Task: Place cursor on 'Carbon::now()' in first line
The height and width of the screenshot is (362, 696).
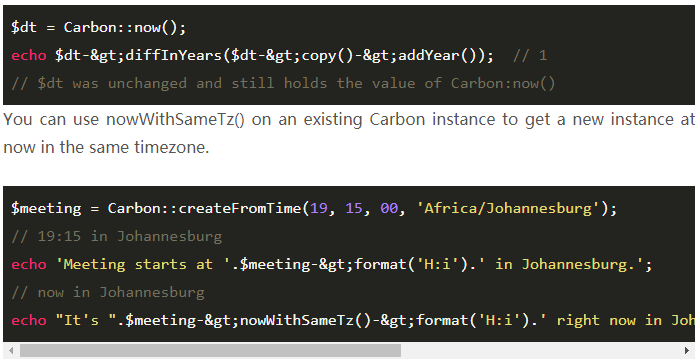Action: [x=125, y=28]
